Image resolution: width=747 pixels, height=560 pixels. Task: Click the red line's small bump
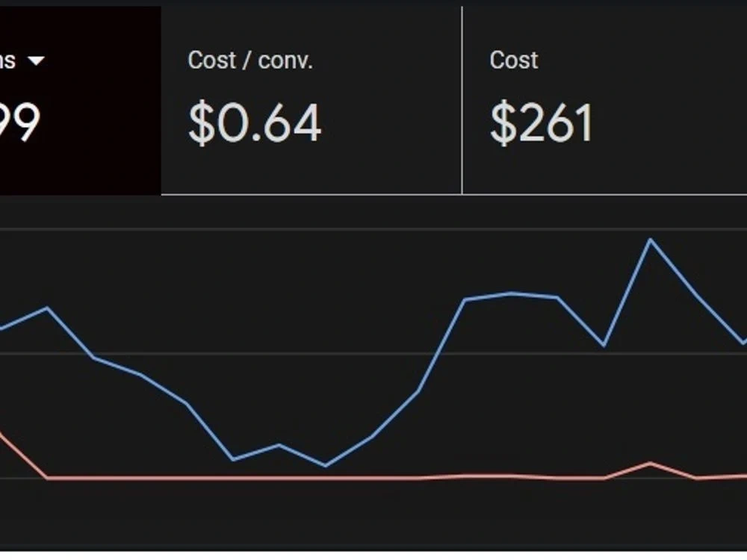pos(651,463)
